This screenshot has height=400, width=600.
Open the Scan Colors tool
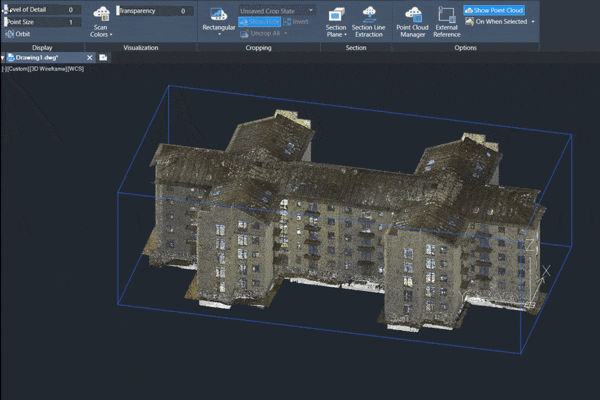pyautogui.click(x=101, y=22)
